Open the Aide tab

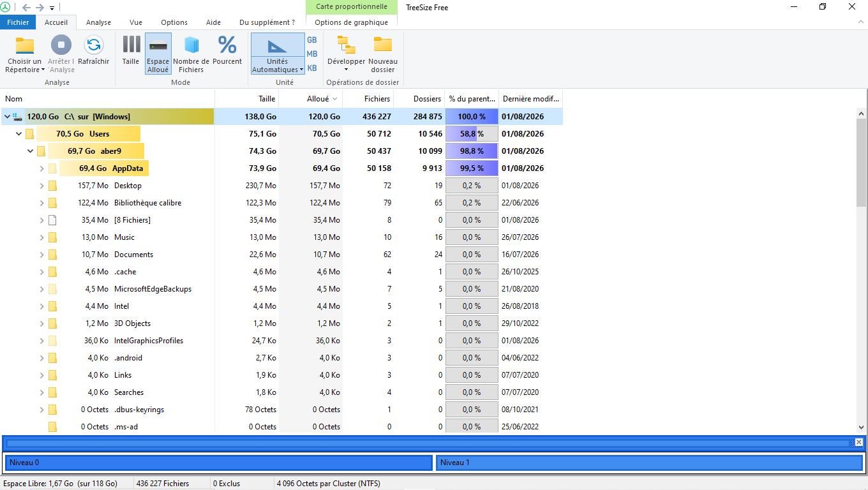click(213, 22)
